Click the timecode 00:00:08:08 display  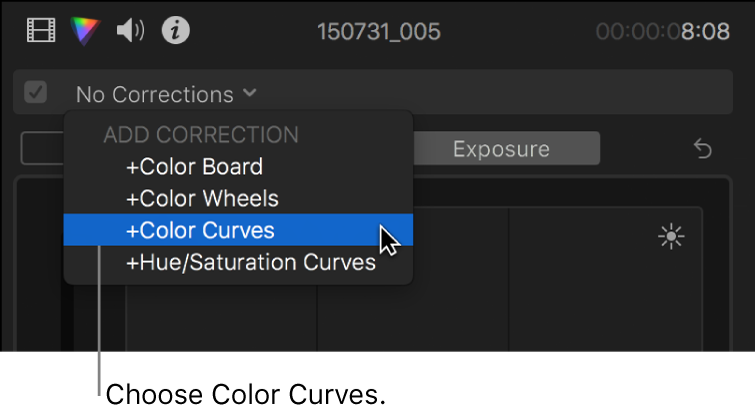(x=663, y=32)
